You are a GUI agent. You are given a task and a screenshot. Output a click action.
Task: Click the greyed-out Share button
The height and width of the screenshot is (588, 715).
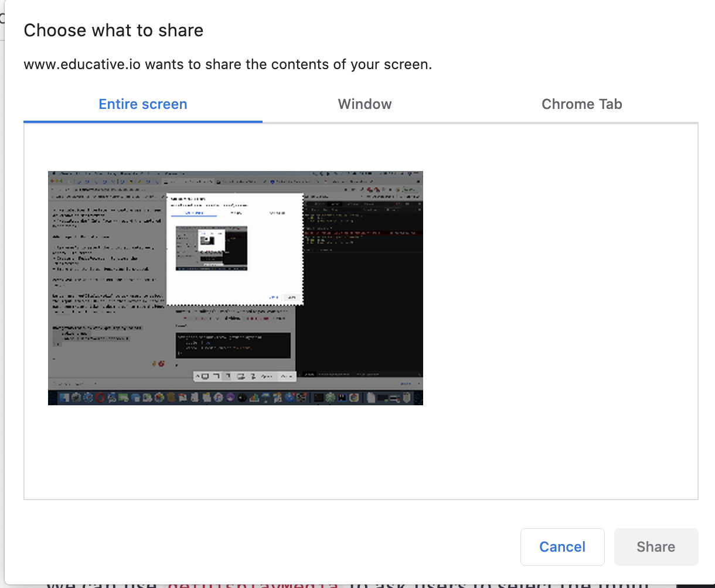(656, 546)
